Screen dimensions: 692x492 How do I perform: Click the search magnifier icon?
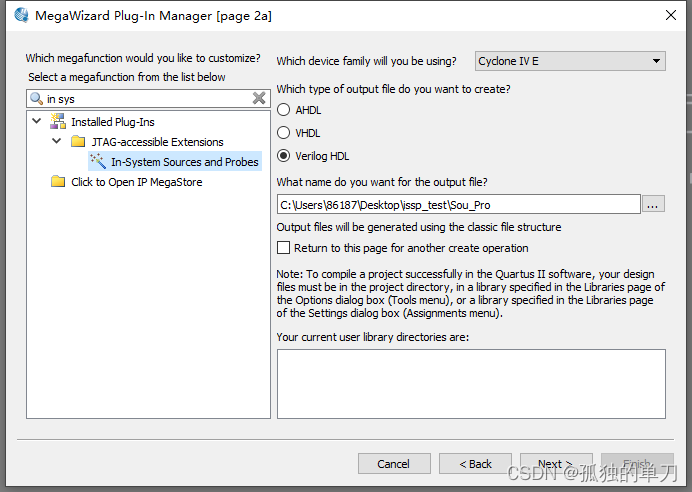37,98
